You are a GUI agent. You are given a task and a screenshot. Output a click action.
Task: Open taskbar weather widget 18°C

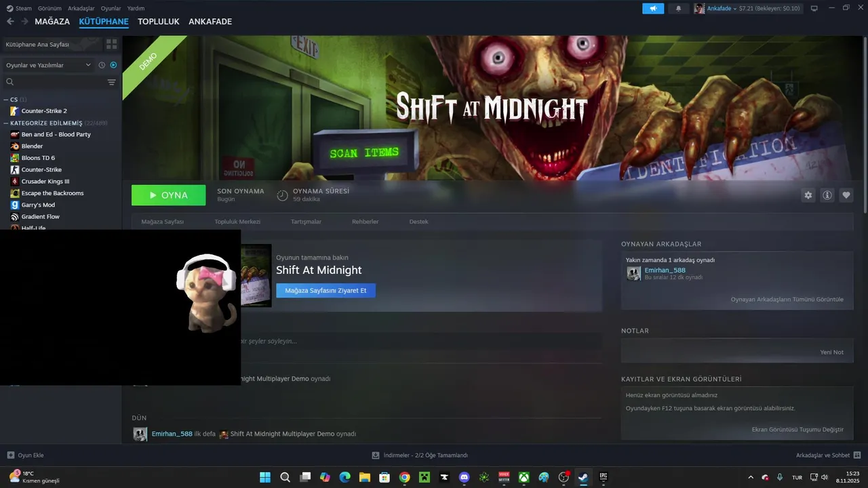pos(34,477)
